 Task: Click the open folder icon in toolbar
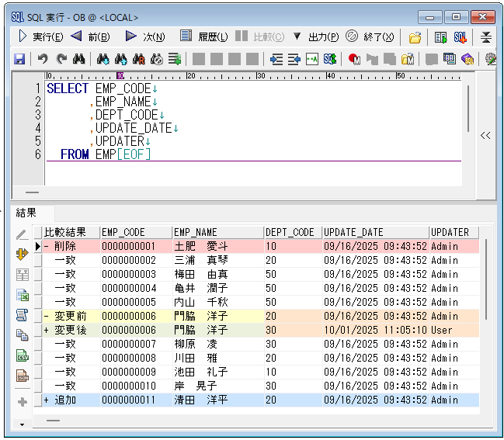pyautogui.click(x=415, y=37)
